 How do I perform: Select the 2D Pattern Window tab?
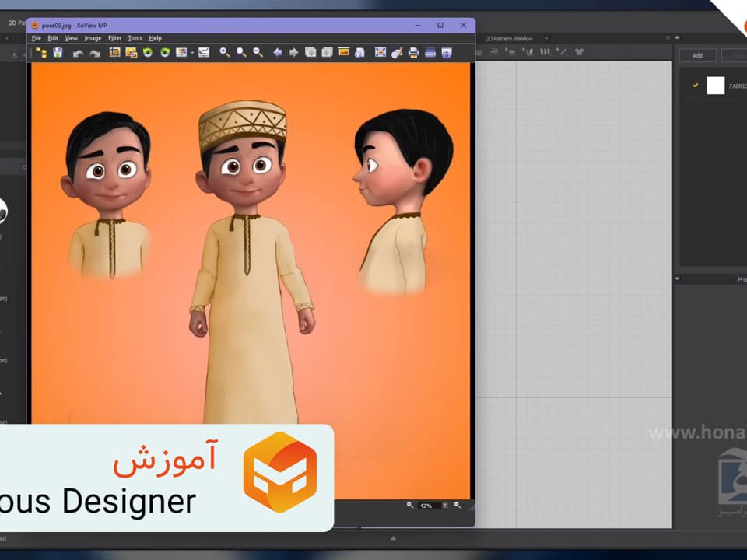(509, 39)
